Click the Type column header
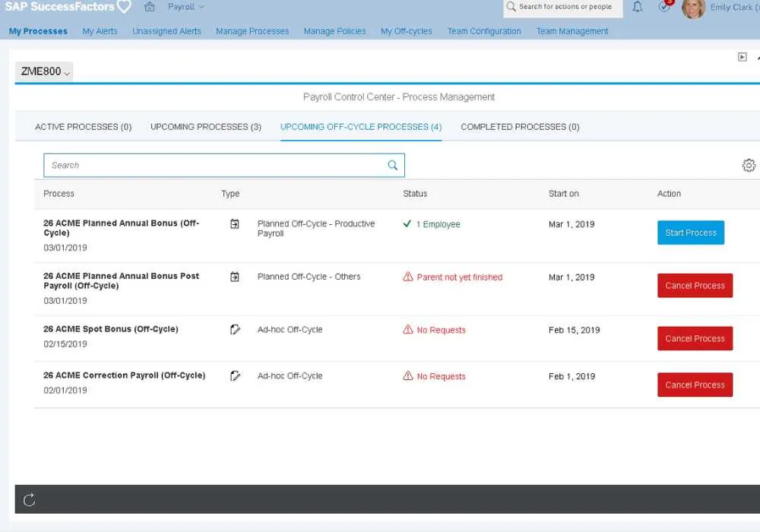Screen dimensions: 760x532 230,194
